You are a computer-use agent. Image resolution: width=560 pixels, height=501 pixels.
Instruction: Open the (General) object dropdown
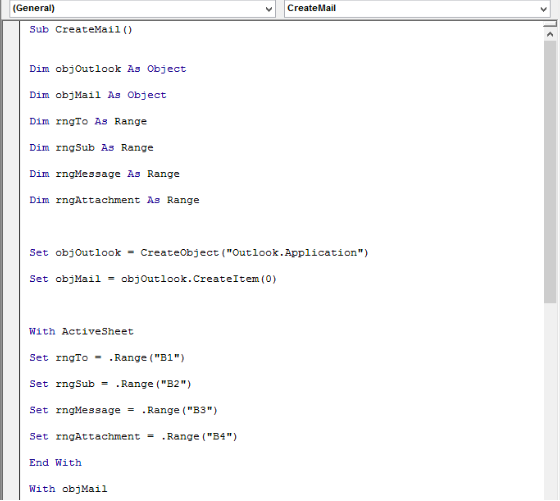(x=269, y=9)
